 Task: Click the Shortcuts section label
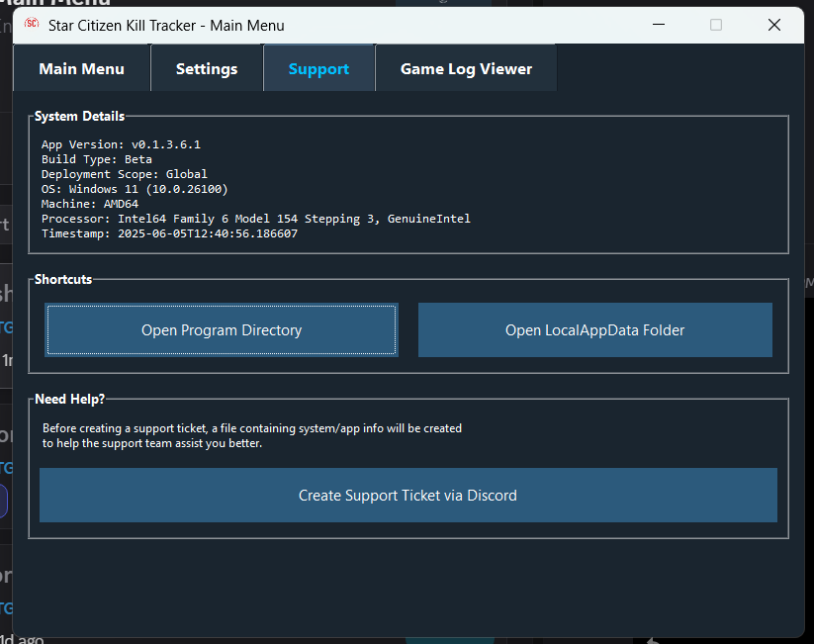[x=61, y=279]
